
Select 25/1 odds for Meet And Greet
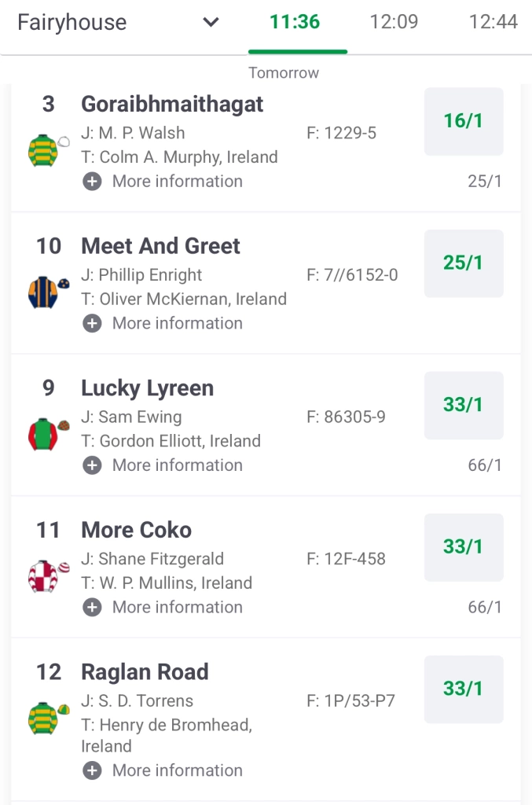[x=464, y=263]
